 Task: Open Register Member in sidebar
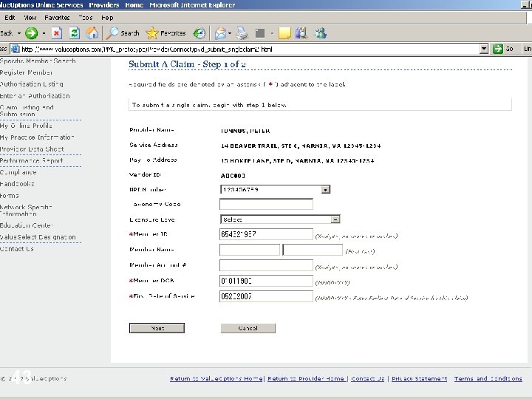tap(26, 72)
